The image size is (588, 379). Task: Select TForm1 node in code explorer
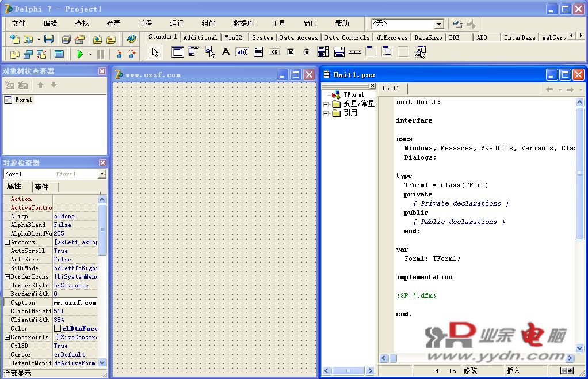tap(354, 95)
